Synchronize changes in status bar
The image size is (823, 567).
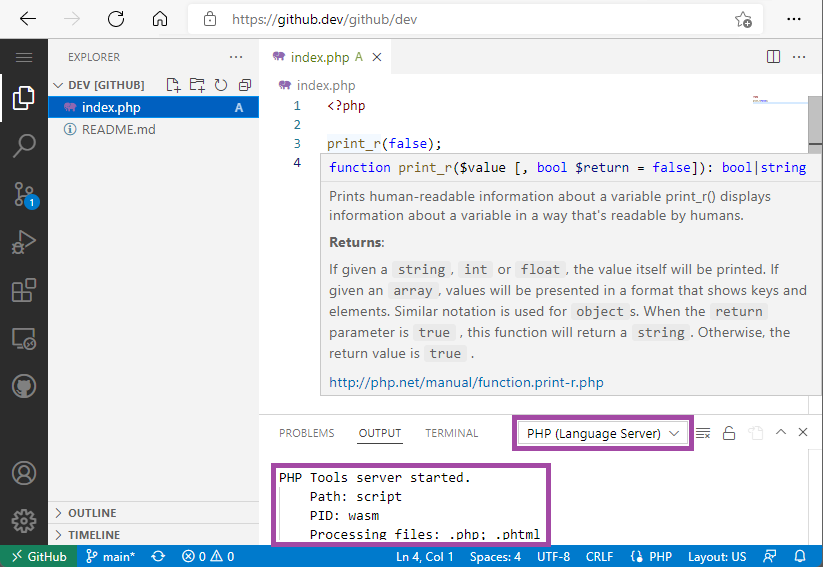[x=158, y=556]
